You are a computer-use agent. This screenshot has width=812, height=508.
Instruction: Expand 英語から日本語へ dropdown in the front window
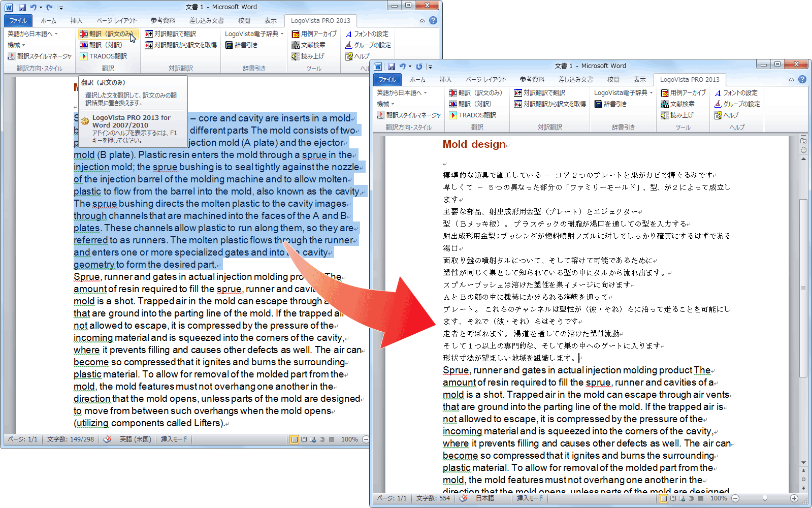(x=402, y=93)
